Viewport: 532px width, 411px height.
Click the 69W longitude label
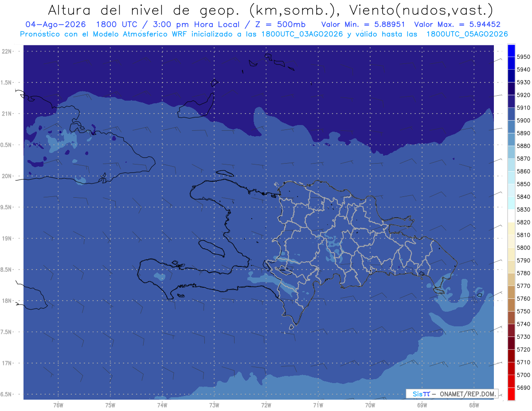click(x=422, y=405)
